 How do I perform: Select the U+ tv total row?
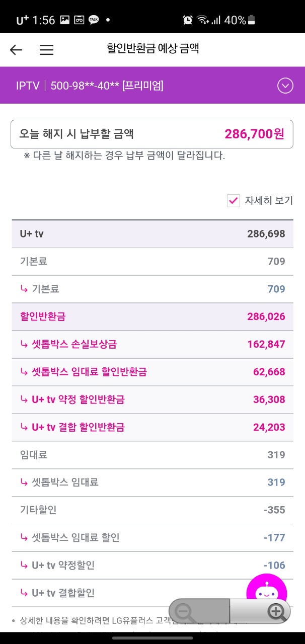(152, 233)
